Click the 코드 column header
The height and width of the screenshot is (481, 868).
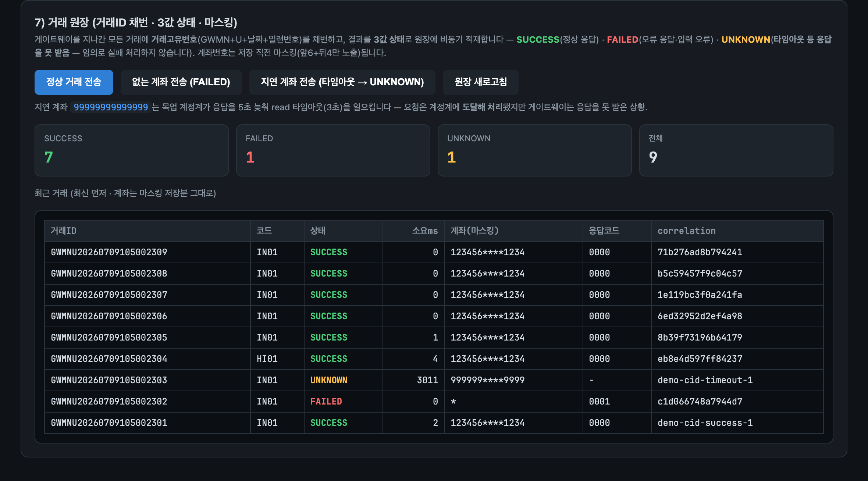tap(277, 231)
